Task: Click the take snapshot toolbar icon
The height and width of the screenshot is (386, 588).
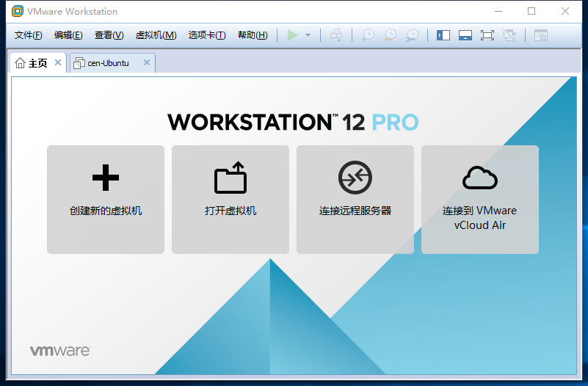Action: [368, 35]
